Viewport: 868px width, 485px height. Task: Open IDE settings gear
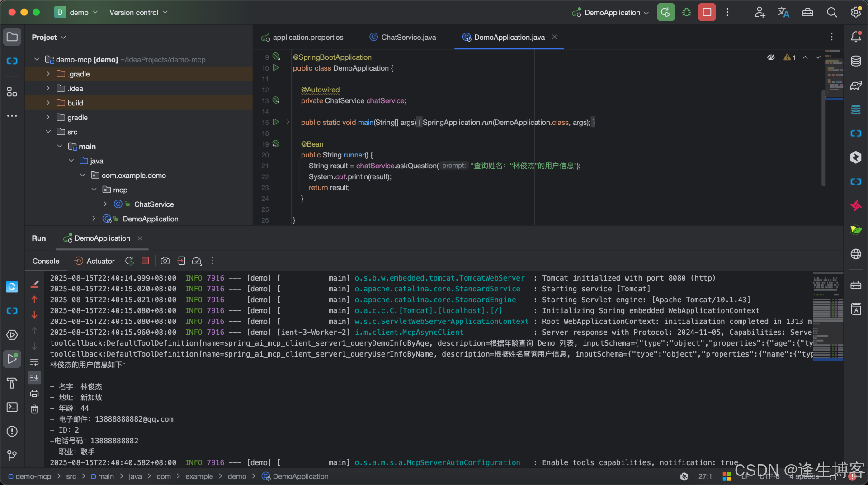855,12
